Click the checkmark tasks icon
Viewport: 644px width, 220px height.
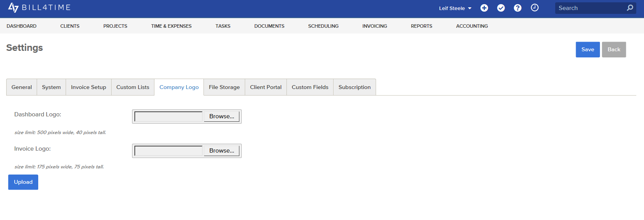point(501,8)
